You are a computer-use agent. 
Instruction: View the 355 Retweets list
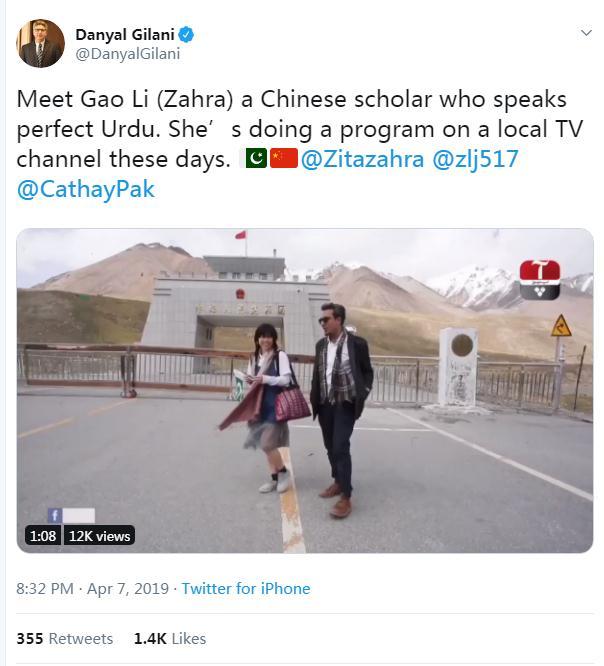point(65,638)
